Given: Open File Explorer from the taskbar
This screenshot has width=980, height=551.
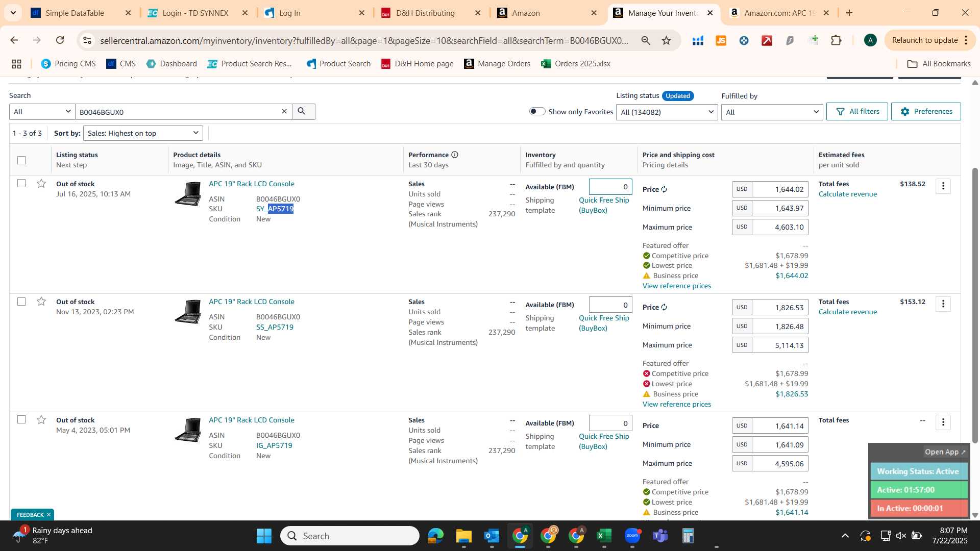Looking at the screenshot, I should click(463, 536).
